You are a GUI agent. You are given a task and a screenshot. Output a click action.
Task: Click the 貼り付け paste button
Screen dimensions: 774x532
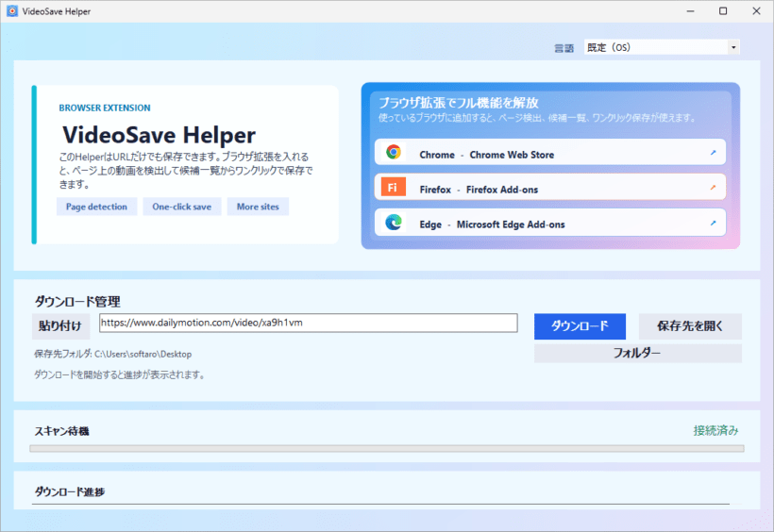click(x=60, y=326)
